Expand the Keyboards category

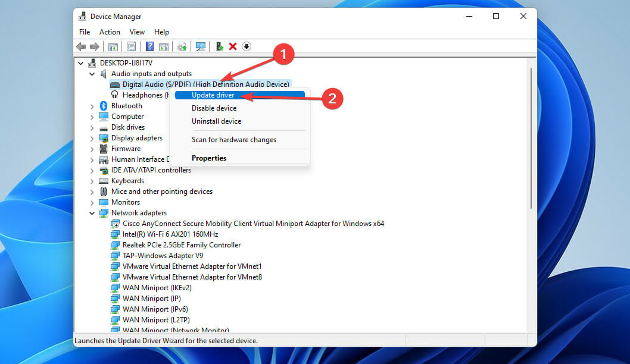(92, 181)
